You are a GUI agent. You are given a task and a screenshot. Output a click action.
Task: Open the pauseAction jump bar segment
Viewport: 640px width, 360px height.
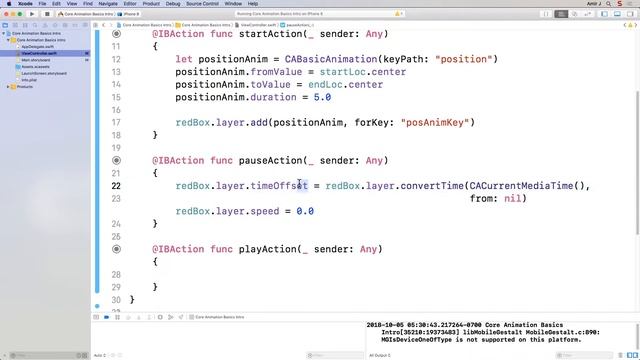(x=297, y=25)
